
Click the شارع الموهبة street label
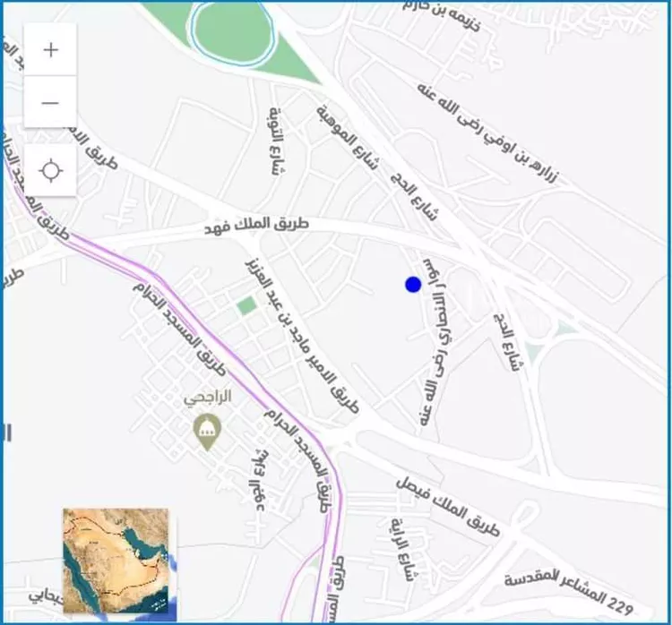(x=348, y=138)
